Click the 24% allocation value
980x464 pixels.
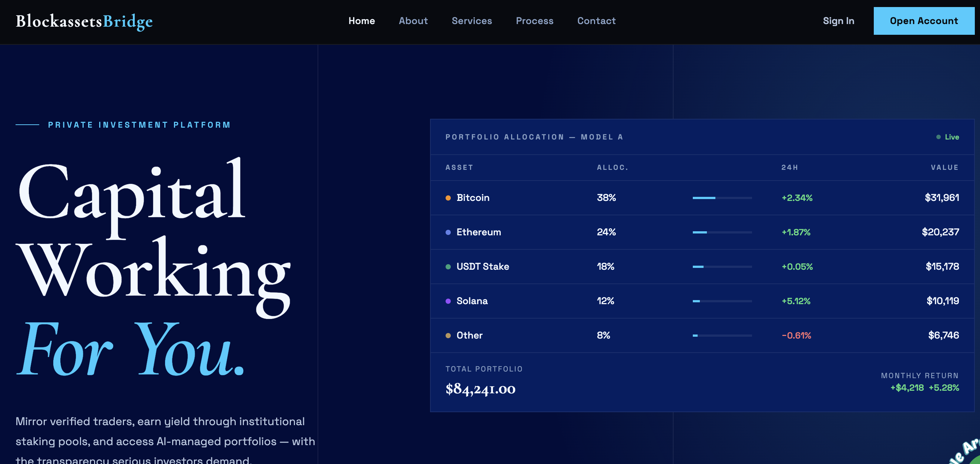[x=607, y=232]
